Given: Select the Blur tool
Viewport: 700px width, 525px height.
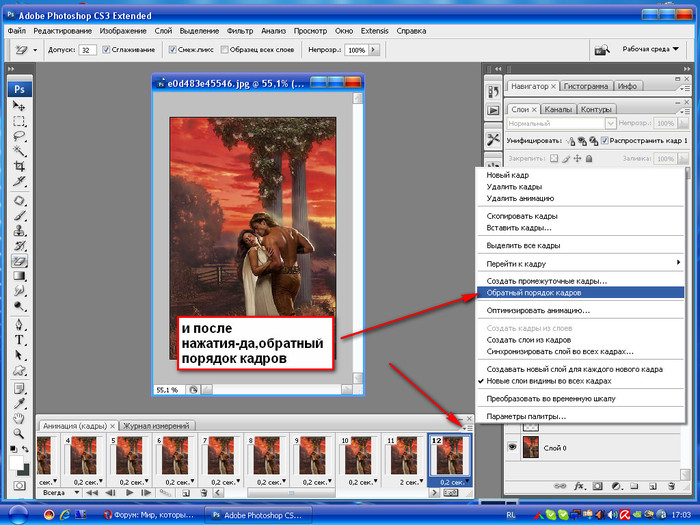Looking at the screenshot, I should point(19,291).
